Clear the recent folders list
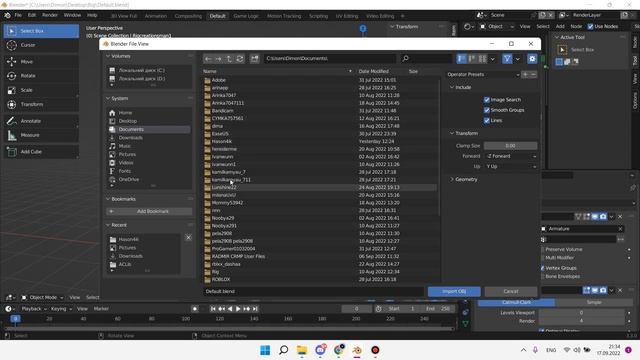The height and width of the screenshot is (360, 640). point(188,238)
